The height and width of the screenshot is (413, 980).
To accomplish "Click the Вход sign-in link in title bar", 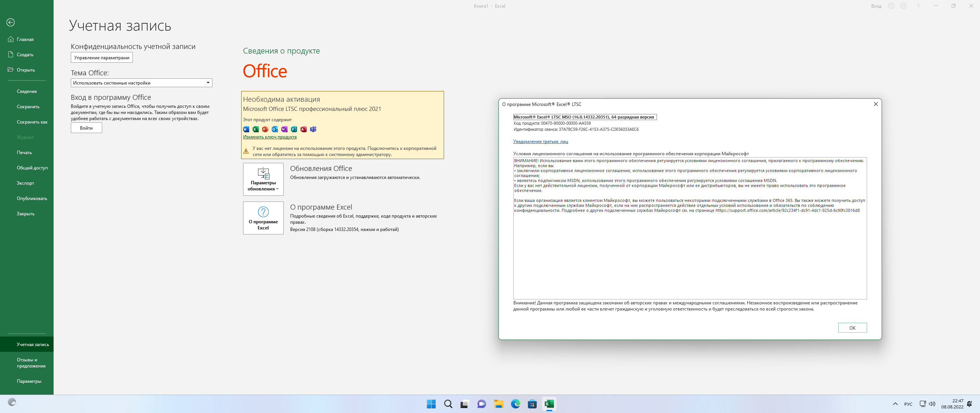I will [x=876, y=6].
